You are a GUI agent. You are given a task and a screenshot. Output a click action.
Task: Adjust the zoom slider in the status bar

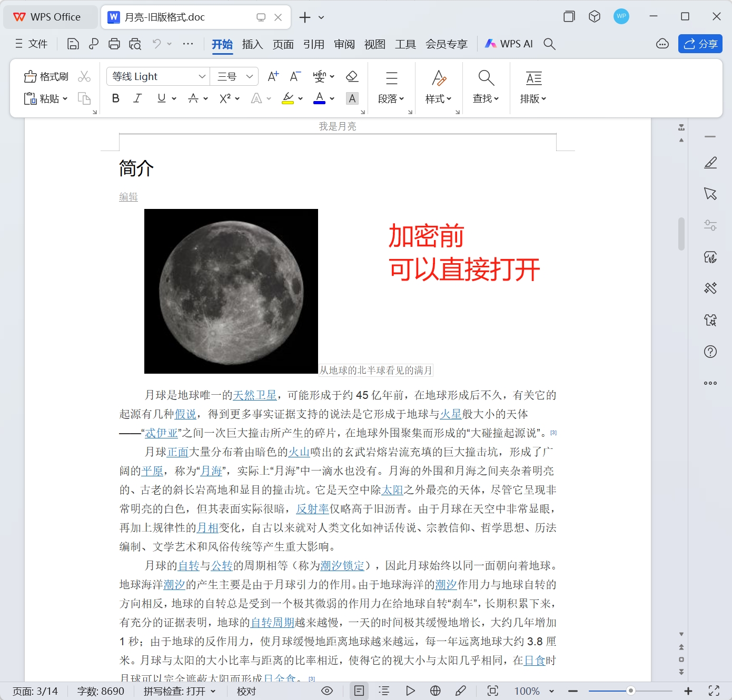coord(630,691)
